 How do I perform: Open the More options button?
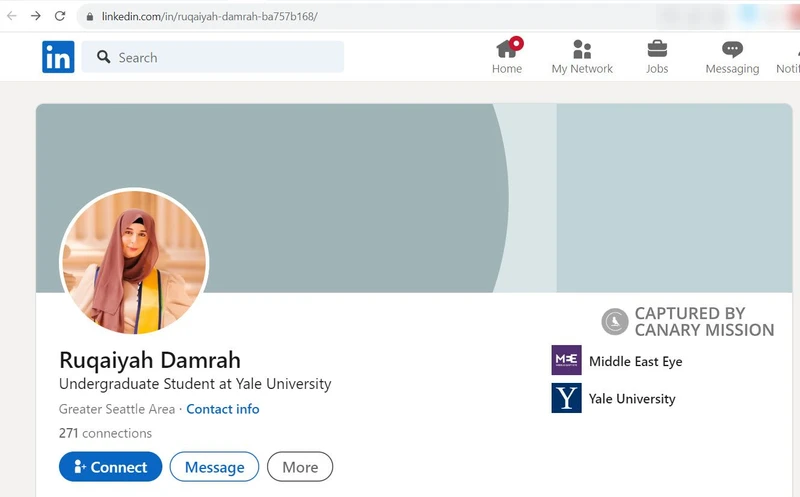point(300,467)
